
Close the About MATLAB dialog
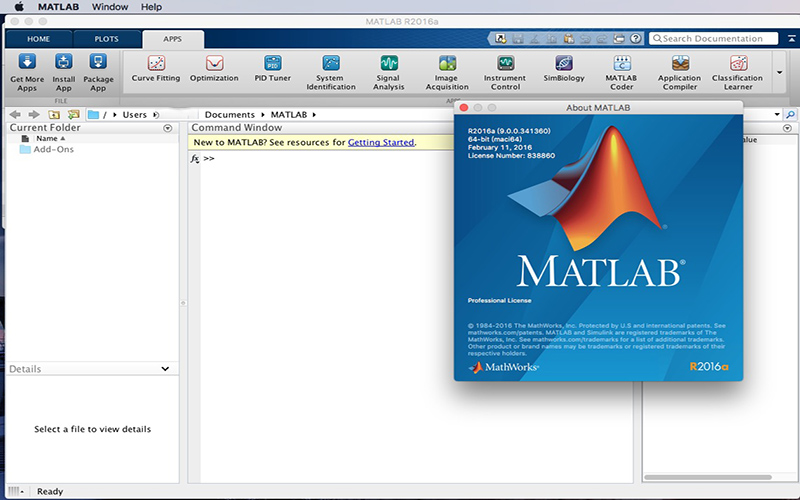pyautogui.click(x=464, y=108)
